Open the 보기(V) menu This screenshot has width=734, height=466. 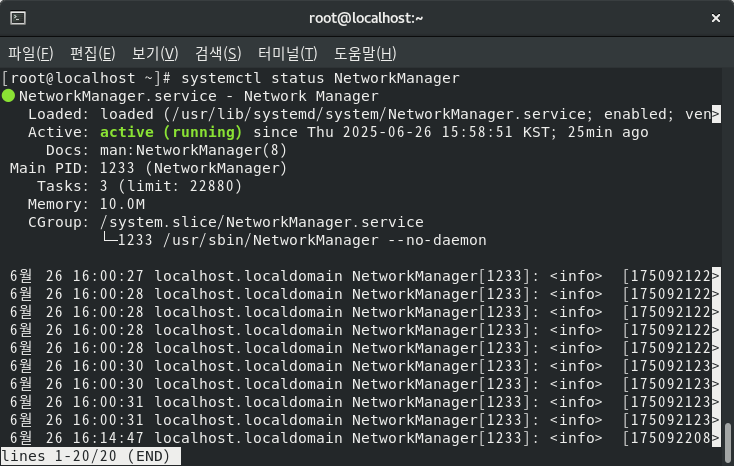[x=155, y=53]
